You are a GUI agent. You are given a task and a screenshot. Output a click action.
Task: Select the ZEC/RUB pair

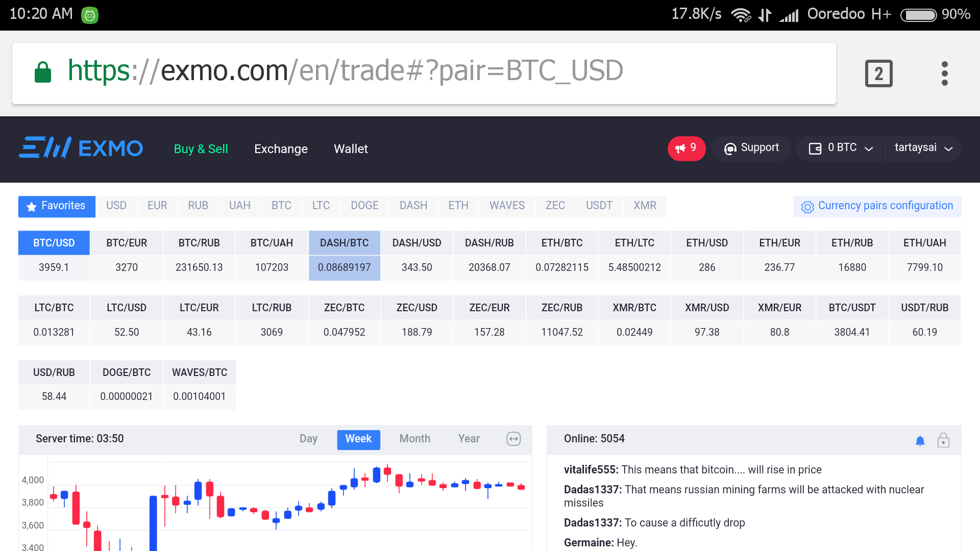tap(562, 320)
